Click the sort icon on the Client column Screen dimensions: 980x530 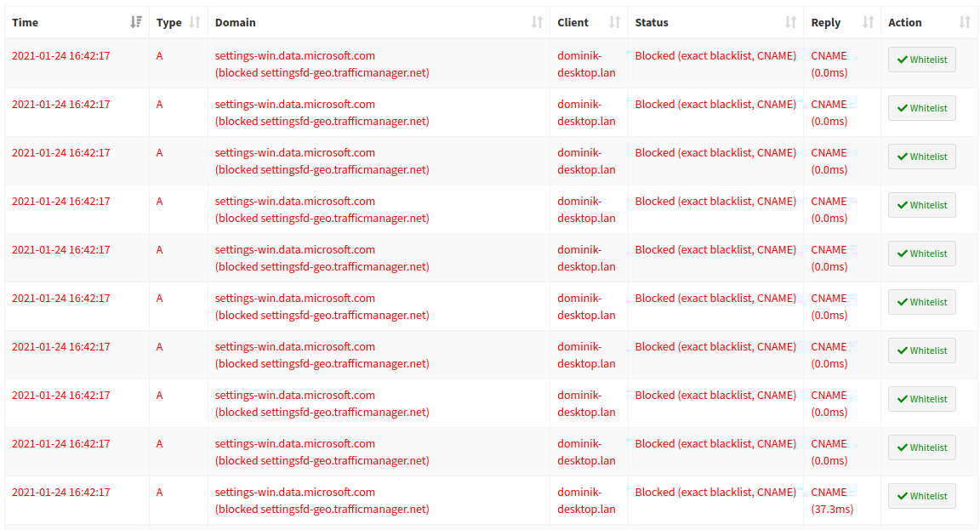pyautogui.click(x=615, y=22)
